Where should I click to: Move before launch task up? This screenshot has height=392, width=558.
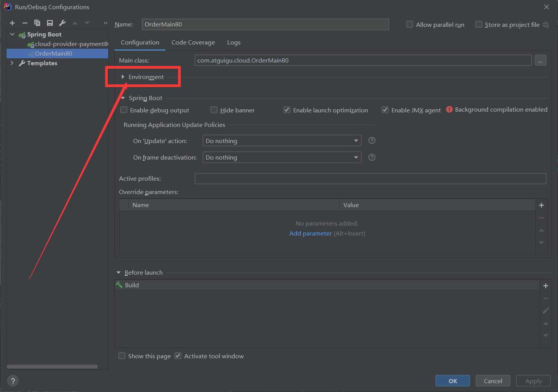pyautogui.click(x=546, y=323)
